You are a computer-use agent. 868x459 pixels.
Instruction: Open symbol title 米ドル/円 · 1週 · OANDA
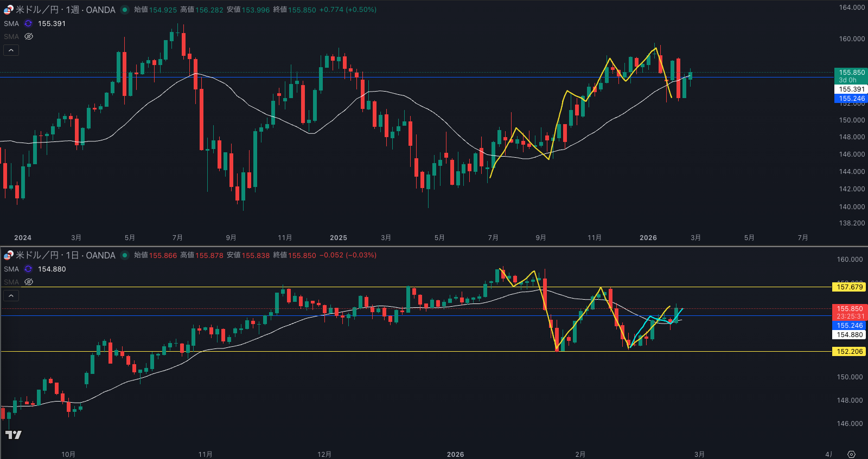pyautogui.click(x=65, y=10)
